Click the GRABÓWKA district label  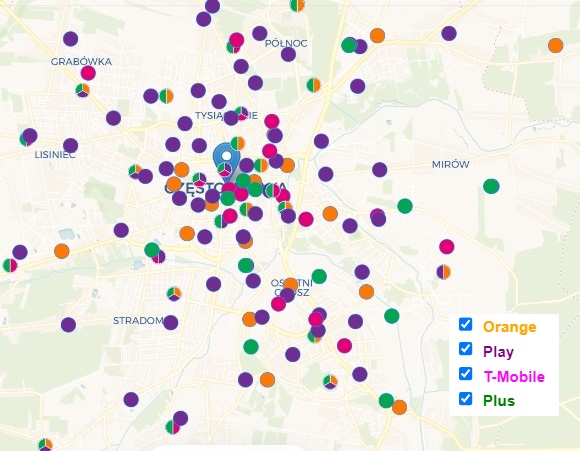point(81,62)
